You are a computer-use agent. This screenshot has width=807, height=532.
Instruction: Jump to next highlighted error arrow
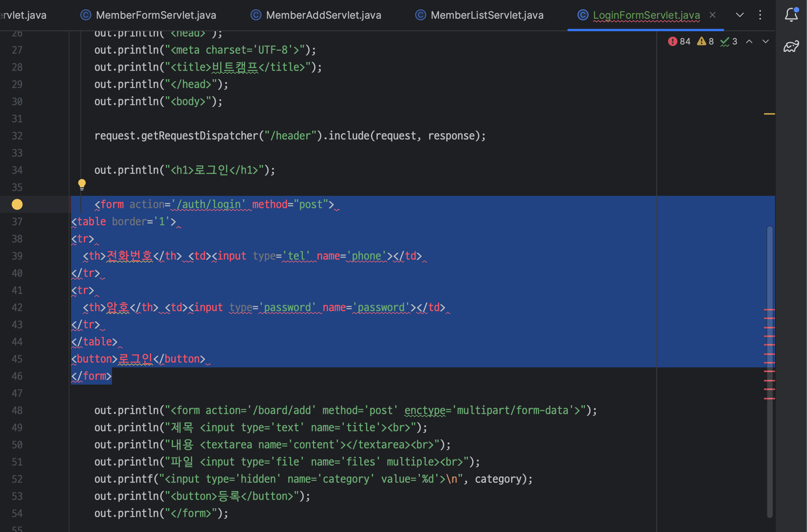[x=766, y=41]
